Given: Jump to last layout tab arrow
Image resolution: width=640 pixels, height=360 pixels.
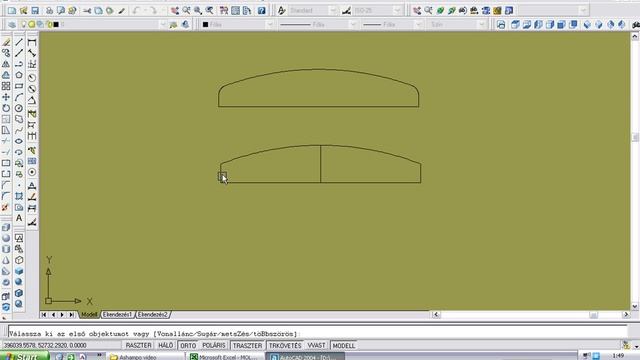Looking at the screenshot, I should [x=71, y=315].
